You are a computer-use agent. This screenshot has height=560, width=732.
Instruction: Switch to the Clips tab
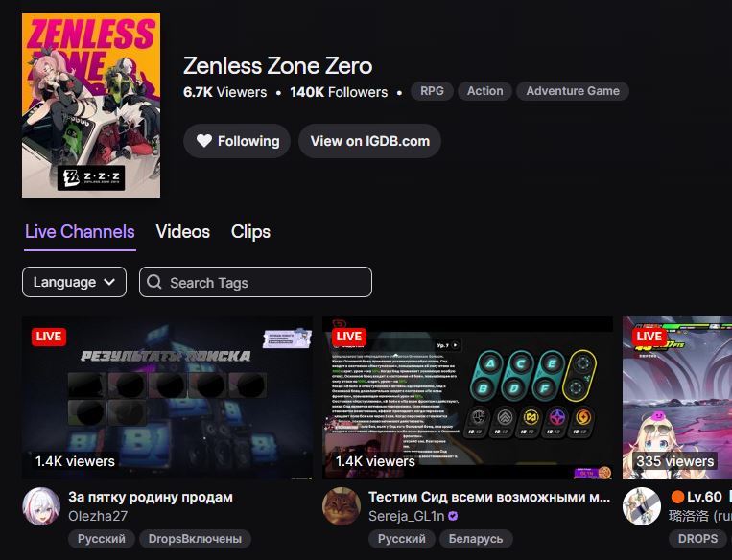[250, 232]
